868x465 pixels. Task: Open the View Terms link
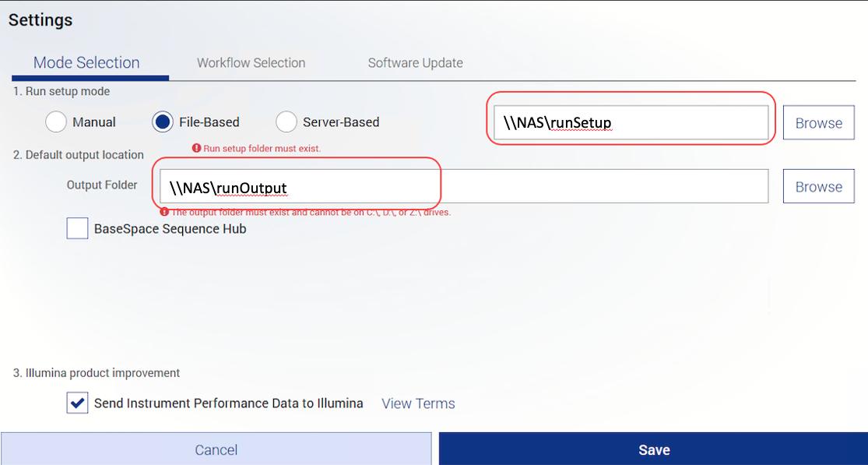click(x=418, y=403)
